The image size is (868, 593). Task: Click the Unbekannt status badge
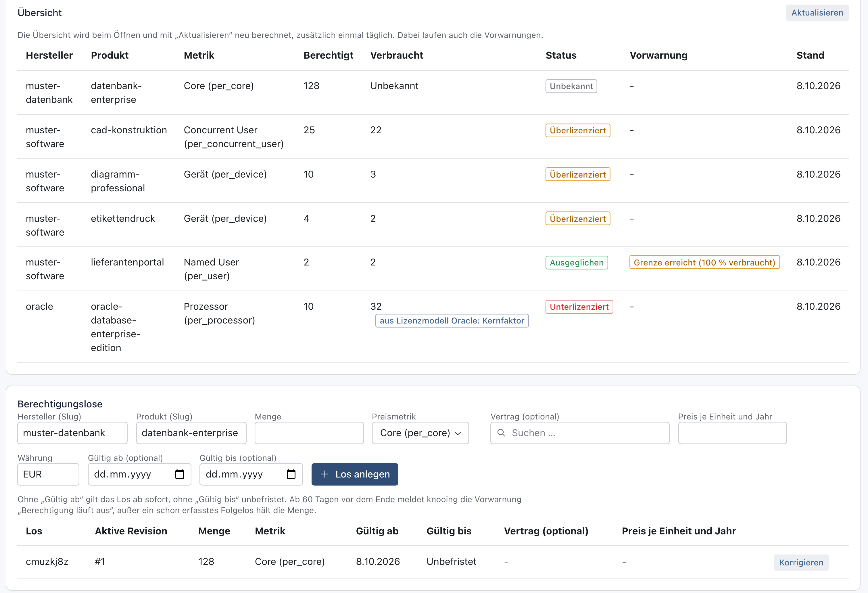coord(571,86)
